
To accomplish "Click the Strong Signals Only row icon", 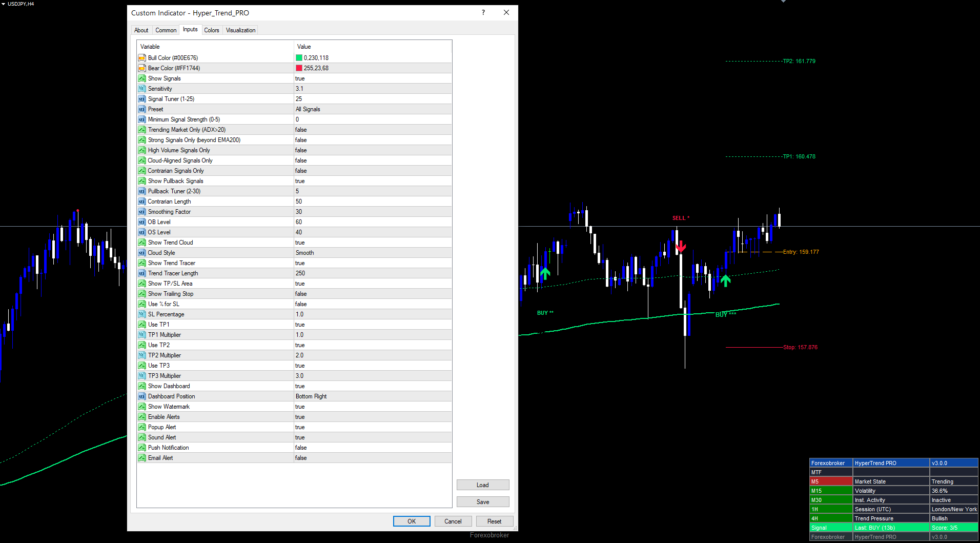I will click(x=142, y=140).
